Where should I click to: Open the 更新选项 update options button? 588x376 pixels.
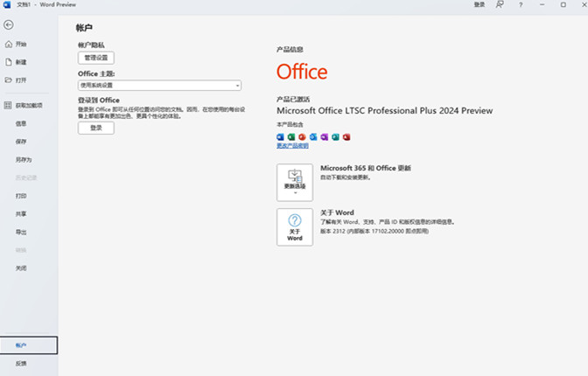[295, 183]
